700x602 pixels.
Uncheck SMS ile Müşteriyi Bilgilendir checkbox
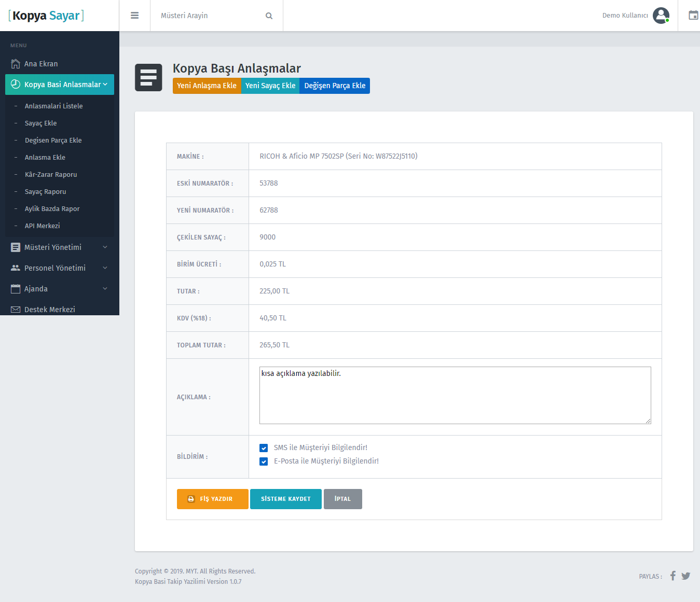264,448
